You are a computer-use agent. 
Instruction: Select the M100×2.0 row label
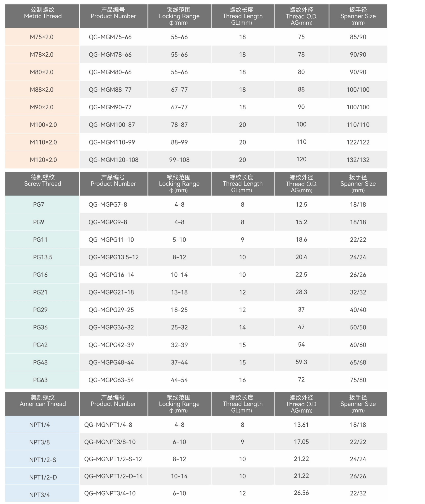[43, 125]
